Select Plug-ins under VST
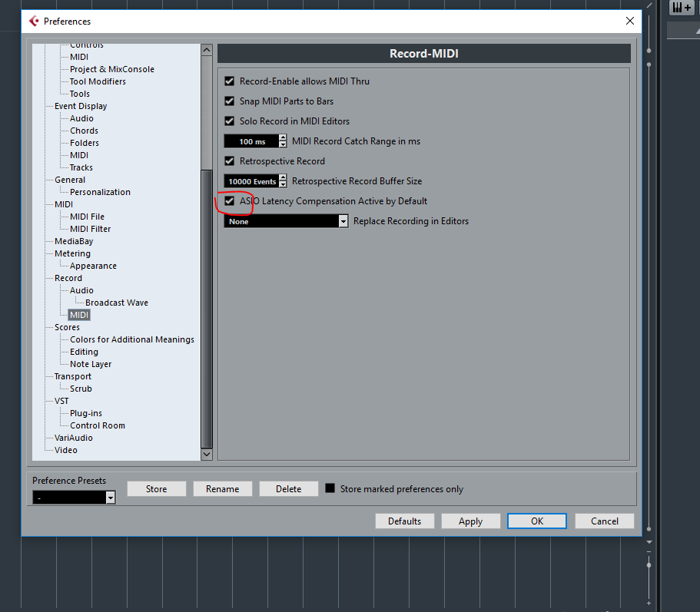Image resolution: width=700 pixels, height=612 pixels. [x=86, y=413]
